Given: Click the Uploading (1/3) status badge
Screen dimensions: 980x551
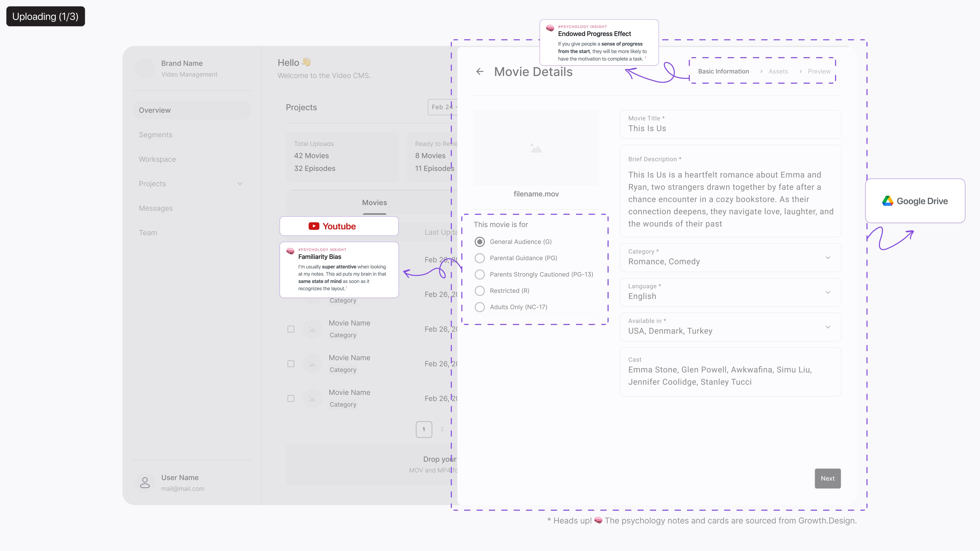Looking at the screenshot, I should point(46,16).
